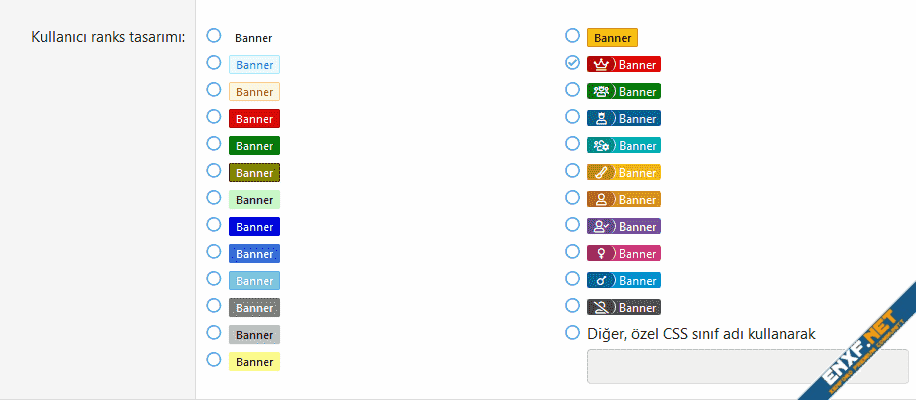Click the custom CSS class name field
The width and height of the screenshot is (916, 400).
click(747, 367)
